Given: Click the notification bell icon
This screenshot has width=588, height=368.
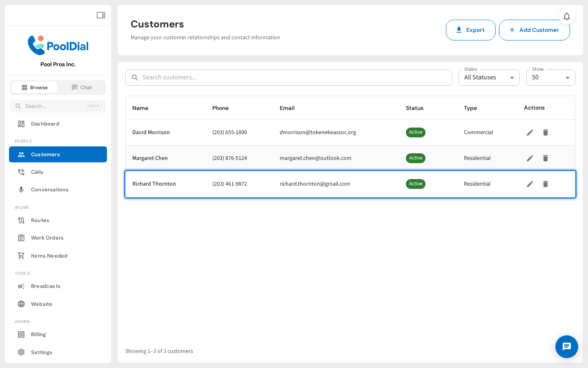Looking at the screenshot, I should (567, 16).
